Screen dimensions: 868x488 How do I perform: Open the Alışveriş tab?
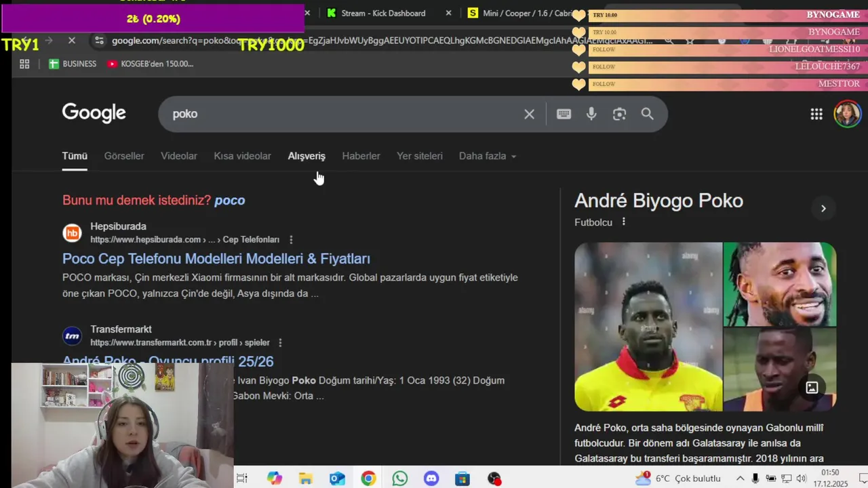(x=307, y=156)
